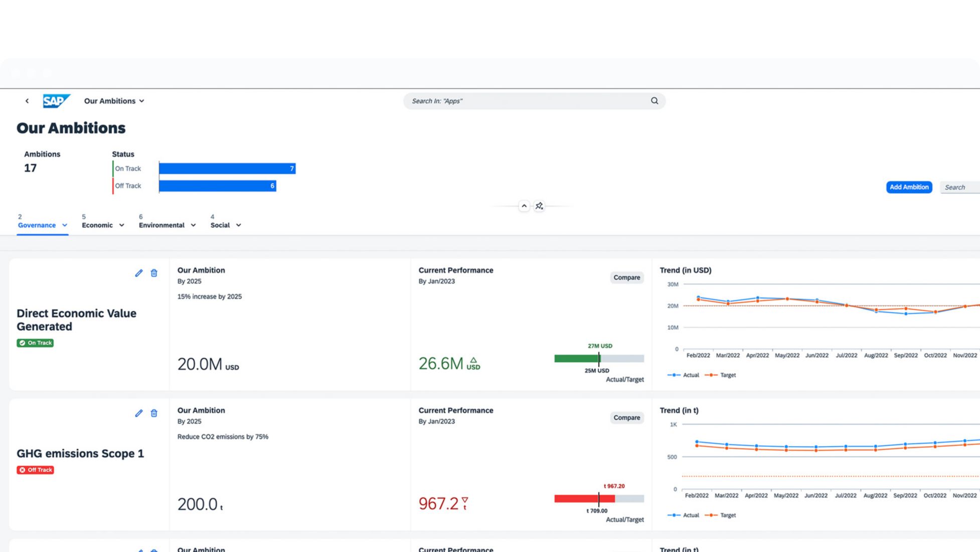The height and width of the screenshot is (552, 980).
Task: Delete the Direct Economic Value Generated ambition
Action: coord(154,273)
